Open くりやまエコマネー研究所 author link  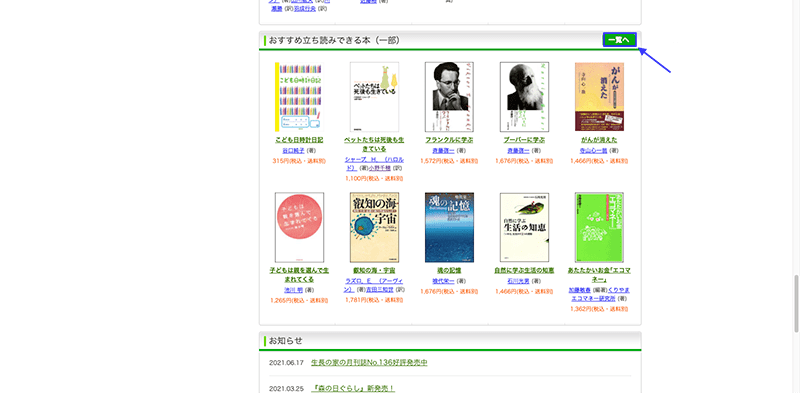point(600,294)
